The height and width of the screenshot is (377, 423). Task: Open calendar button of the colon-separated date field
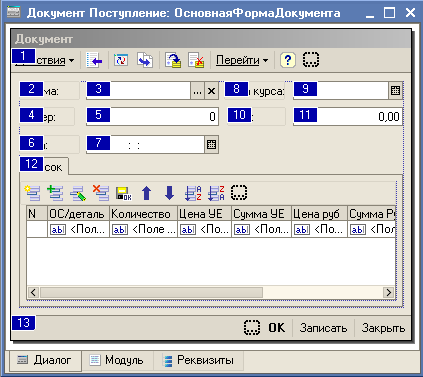coord(211,145)
